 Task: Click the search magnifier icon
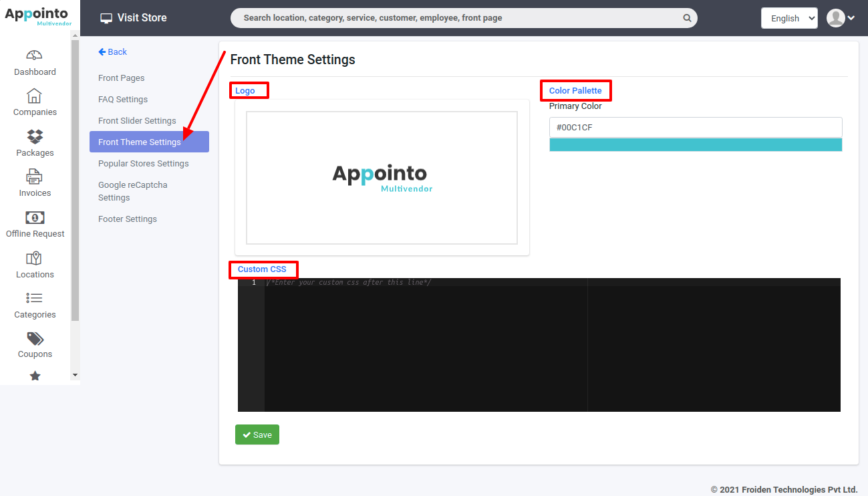tap(687, 18)
